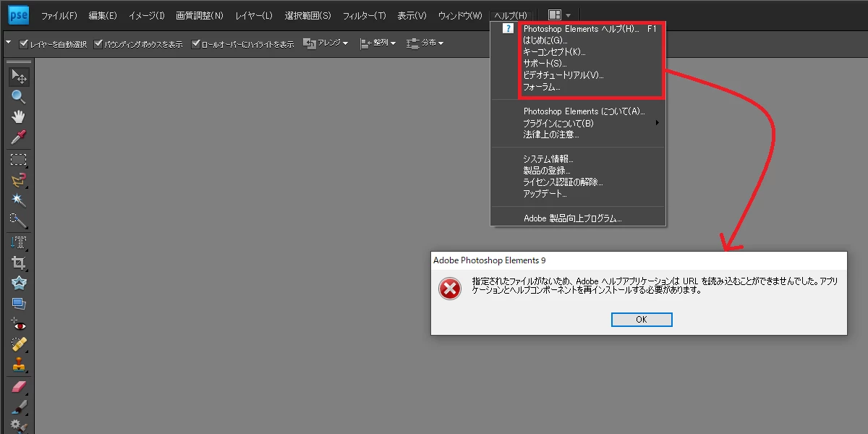Open the レイヤー(L) menu
The height and width of the screenshot is (434, 868).
point(254,15)
